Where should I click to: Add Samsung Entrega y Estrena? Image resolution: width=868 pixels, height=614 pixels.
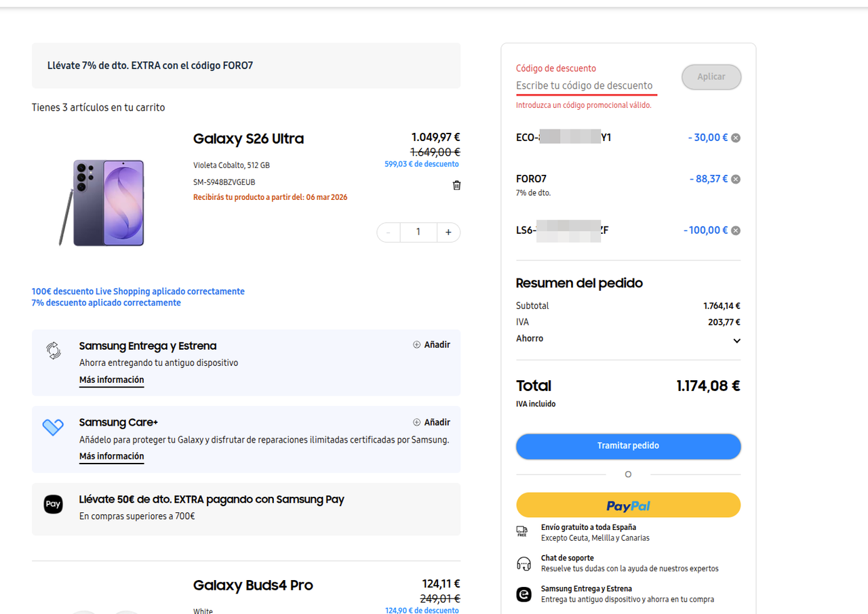[x=431, y=345]
